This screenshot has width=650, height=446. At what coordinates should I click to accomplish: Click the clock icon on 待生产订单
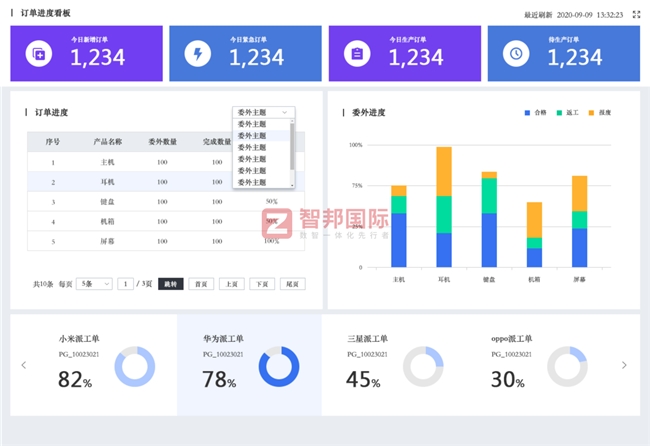point(516,54)
